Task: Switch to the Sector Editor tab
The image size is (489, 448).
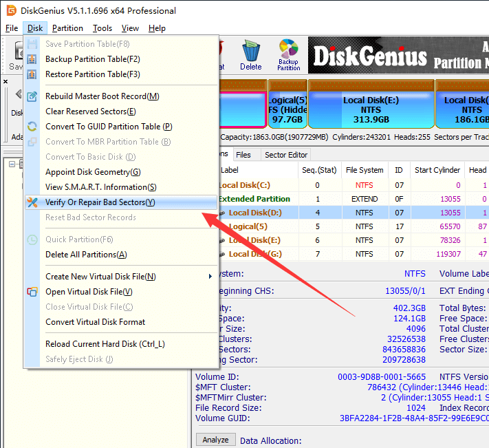Action: pos(286,155)
